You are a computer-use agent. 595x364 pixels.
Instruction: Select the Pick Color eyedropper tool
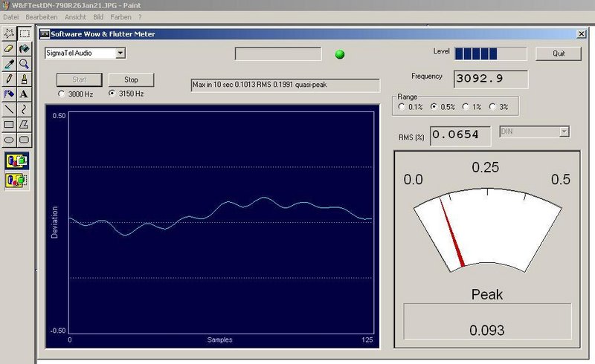9,64
